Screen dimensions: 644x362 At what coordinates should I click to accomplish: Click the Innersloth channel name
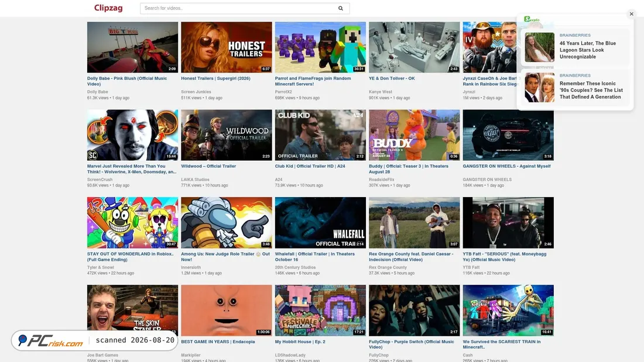coord(191,268)
